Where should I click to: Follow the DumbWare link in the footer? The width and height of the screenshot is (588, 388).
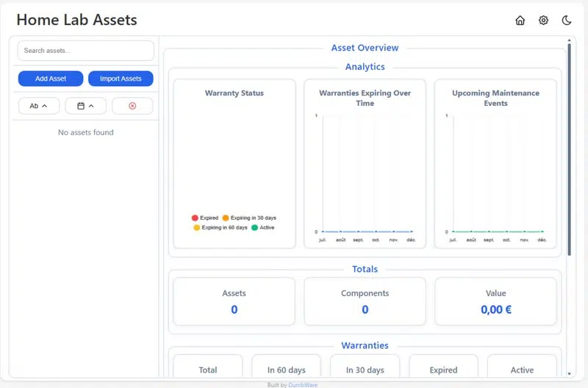pyautogui.click(x=303, y=385)
